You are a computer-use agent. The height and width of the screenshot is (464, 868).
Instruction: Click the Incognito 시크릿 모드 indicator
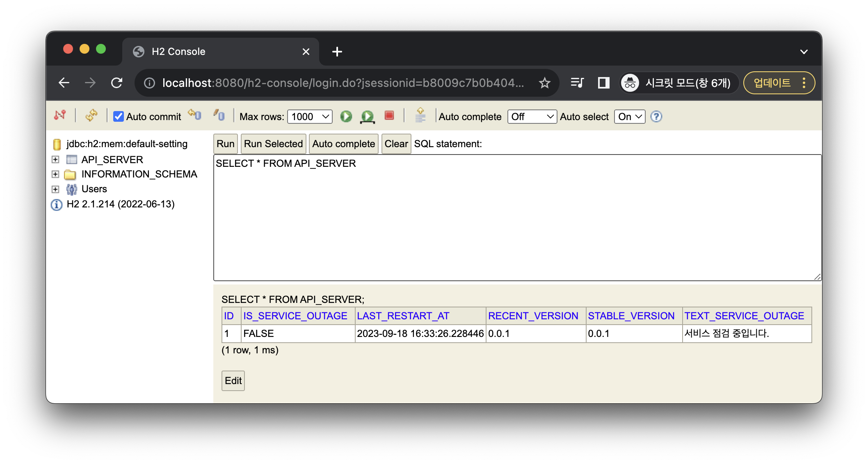click(678, 83)
